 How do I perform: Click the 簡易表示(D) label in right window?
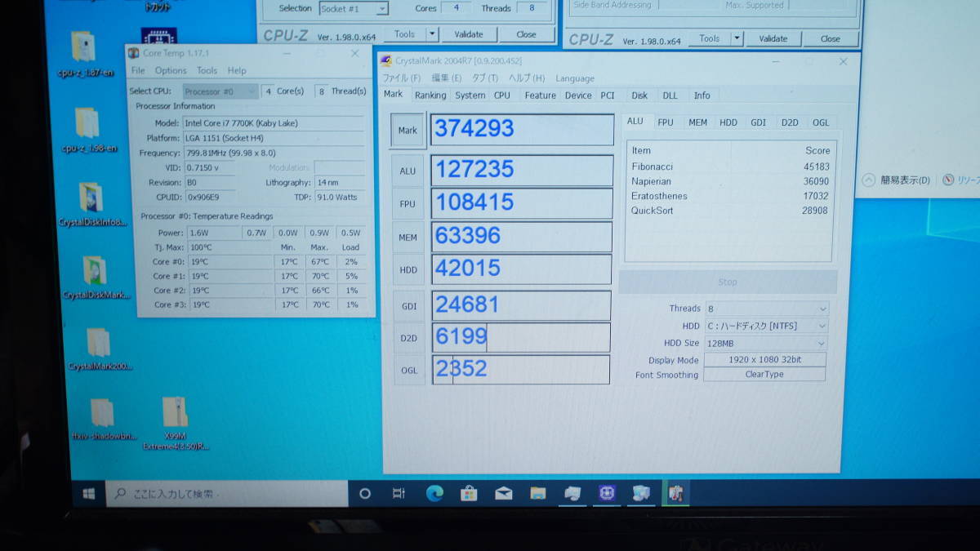[905, 180]
